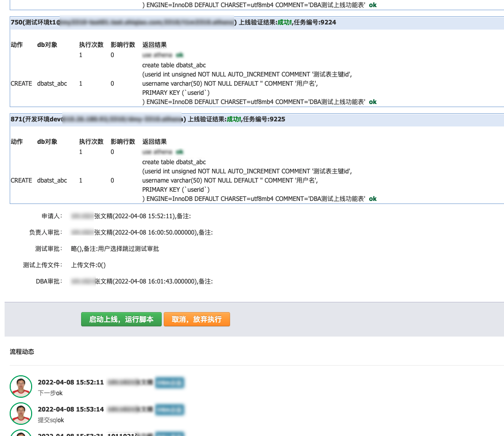Click dbatst_abc in the task 9225 table
The height and width of the screenshot is (436, 504).
[52, 181]
